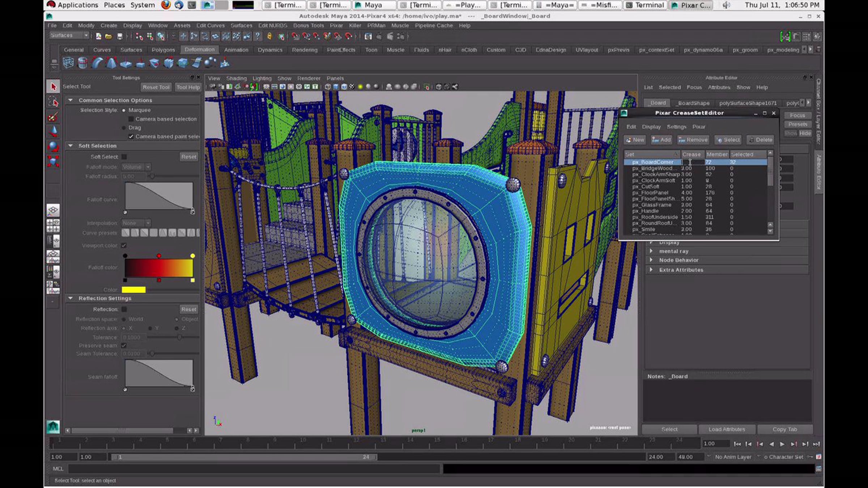The width and height of the screenshot is (868, 488).
Task: Enable the Soft Select checkbox
Action: pos(124,157)
